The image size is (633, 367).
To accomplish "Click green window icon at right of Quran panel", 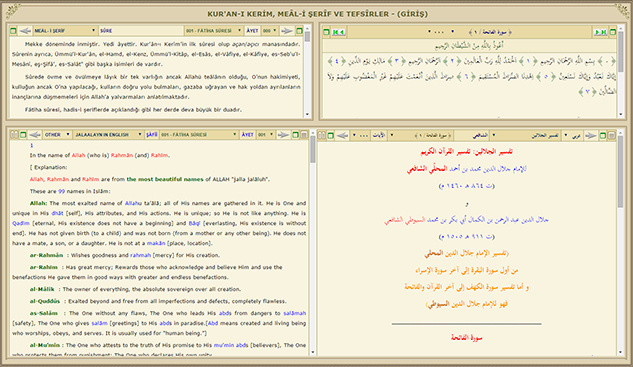I will point(613,32).
